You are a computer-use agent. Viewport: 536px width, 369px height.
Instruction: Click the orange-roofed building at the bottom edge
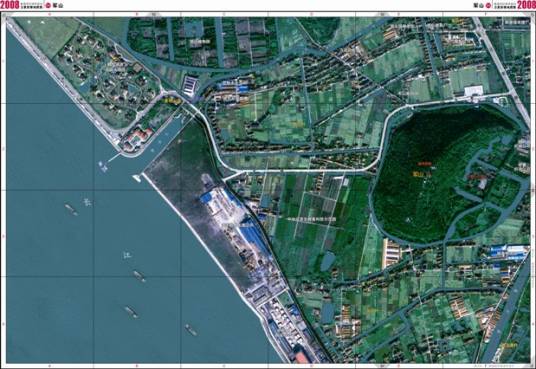pos(301,358)
